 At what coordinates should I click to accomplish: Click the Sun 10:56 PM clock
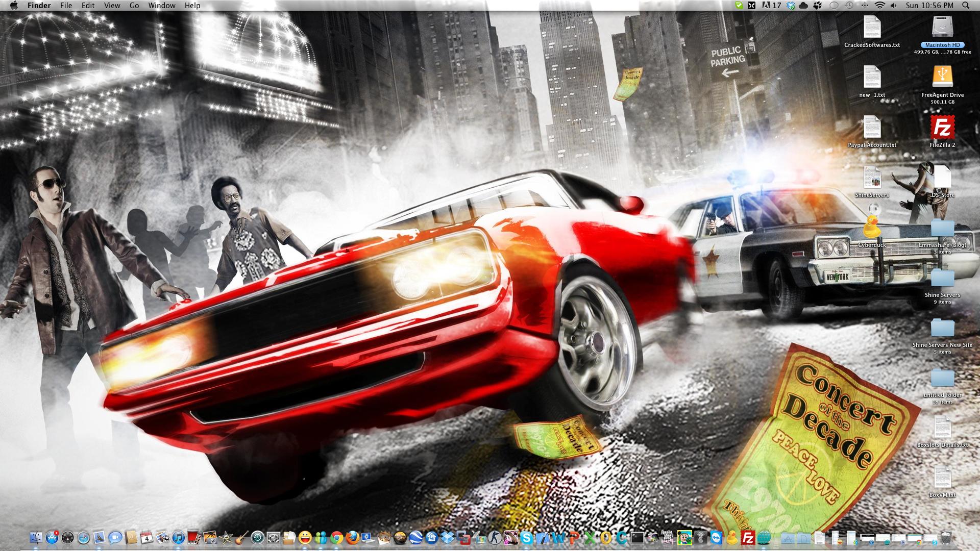(929, 6)
